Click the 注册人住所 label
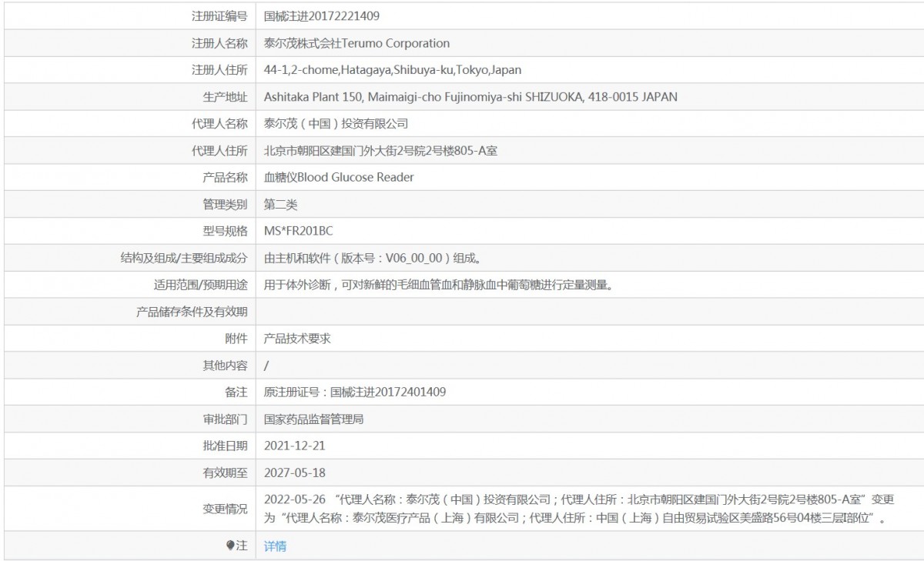 (x=219, y=70)
